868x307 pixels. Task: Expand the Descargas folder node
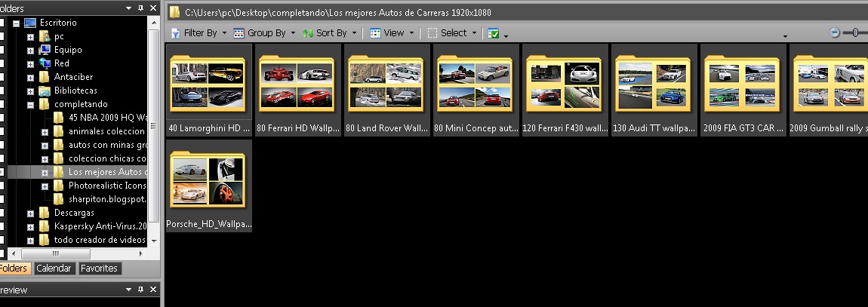tap(30, 213)
